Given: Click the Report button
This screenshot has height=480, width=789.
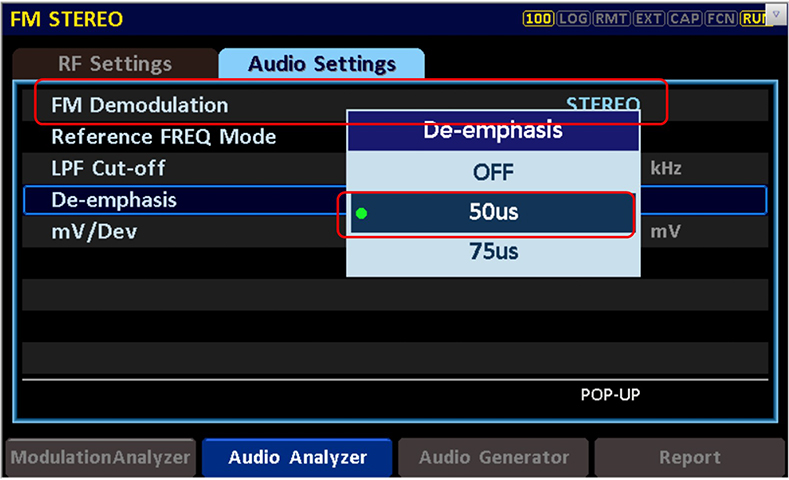Looking at the screenshot, I should tap(689, 458).
